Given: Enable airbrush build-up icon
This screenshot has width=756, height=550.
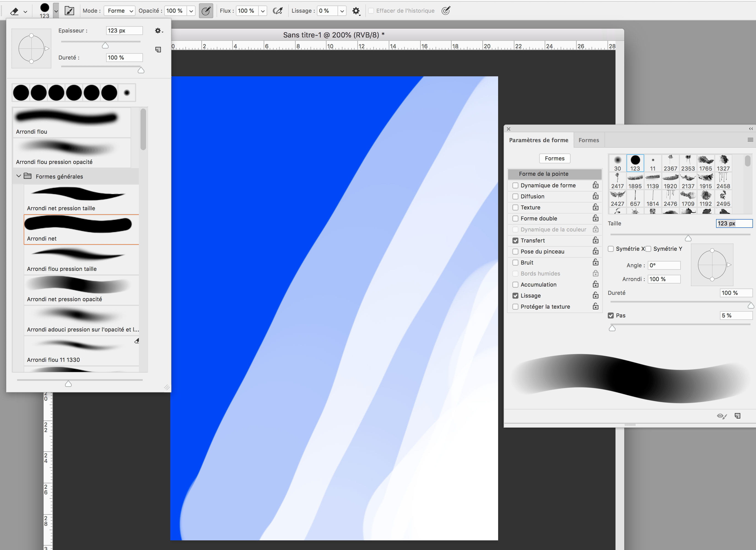Looking at the screenshot, I should [278, 11].
